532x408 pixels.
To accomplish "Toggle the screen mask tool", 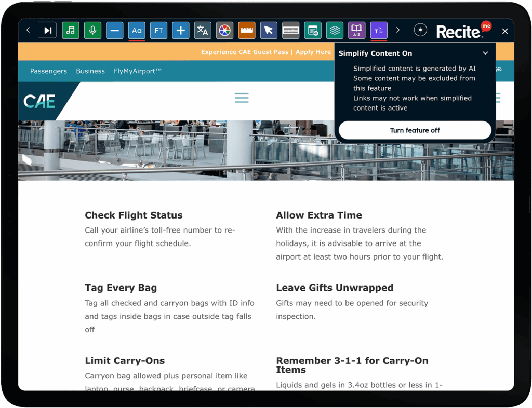I will [x=291, y=31].
